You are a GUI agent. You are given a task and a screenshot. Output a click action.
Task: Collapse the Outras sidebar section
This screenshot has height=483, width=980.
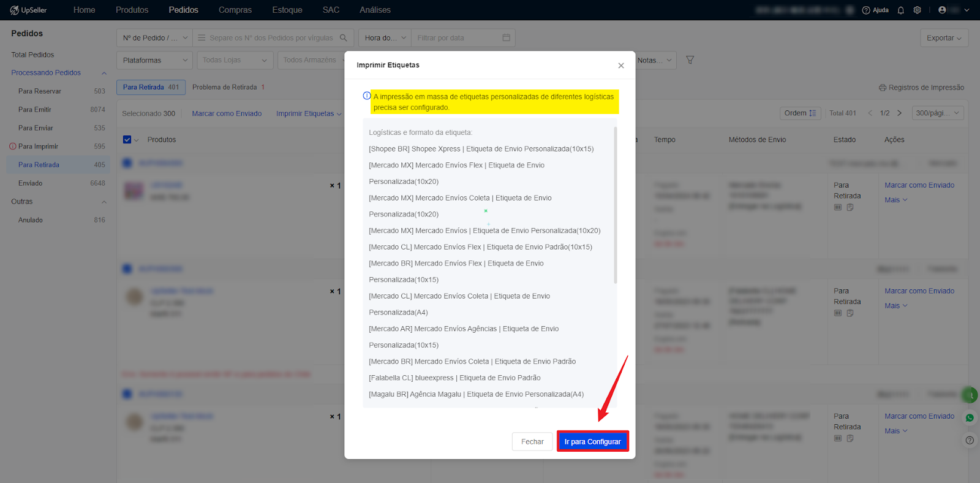click(x=104, y=202)
